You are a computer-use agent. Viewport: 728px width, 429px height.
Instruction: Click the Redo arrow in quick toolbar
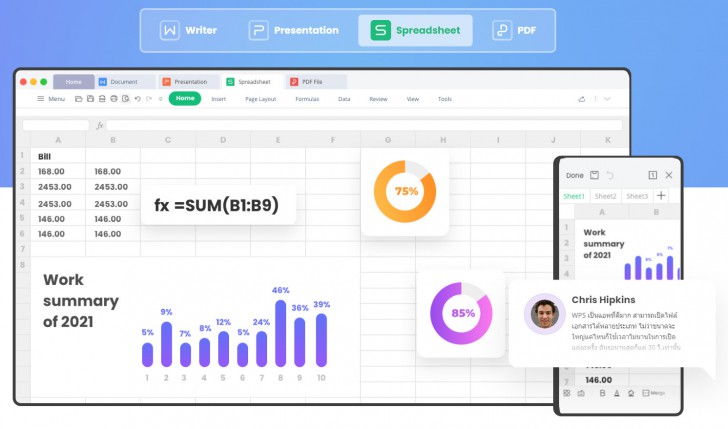pyautogui.click(x=149, y=99)
